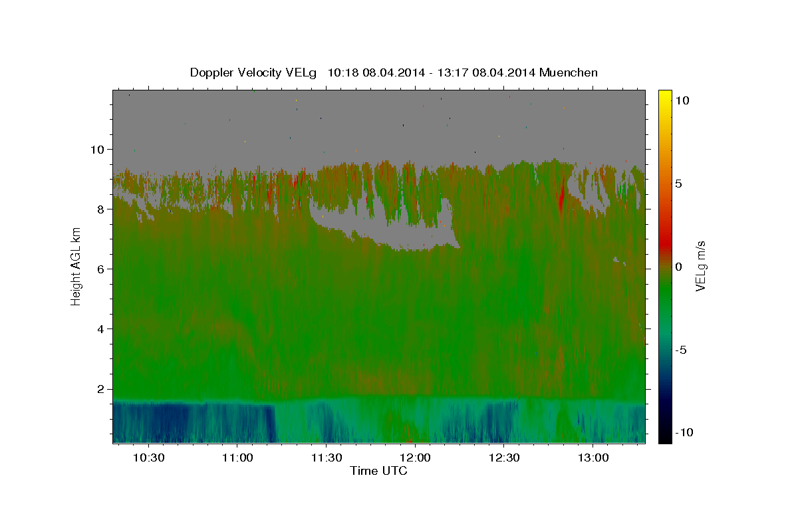Click the 11:00 time tick label
This screenshot has height=532, width=798.
coord(237,458)
